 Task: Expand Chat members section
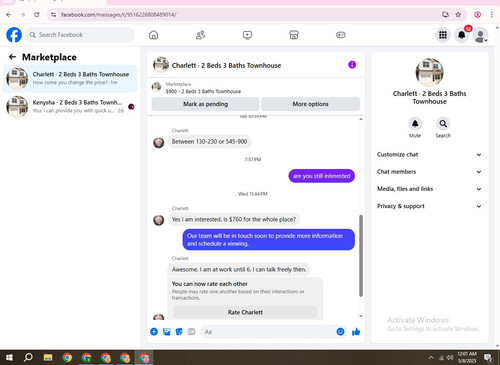point(429,172)
